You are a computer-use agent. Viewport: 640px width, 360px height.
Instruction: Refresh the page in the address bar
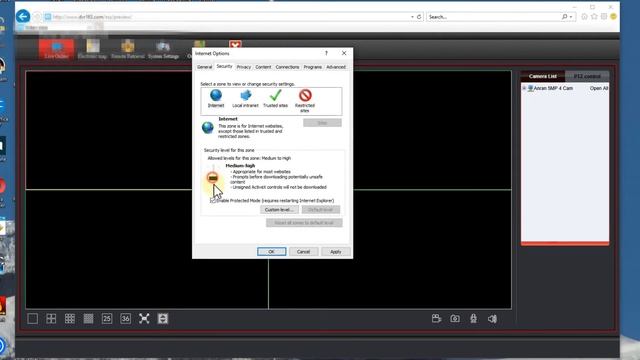pos(419,17)
